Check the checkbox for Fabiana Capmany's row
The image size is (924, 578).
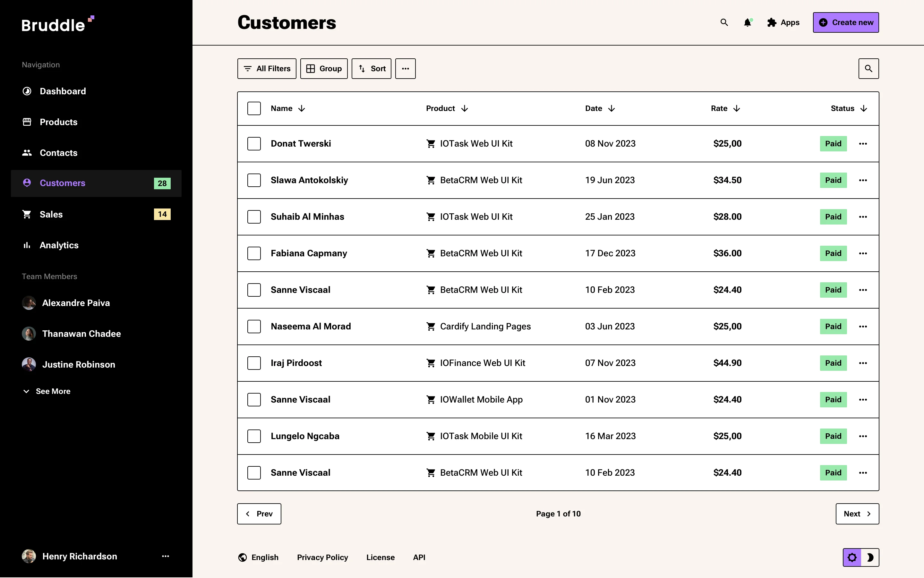point(254,253)
